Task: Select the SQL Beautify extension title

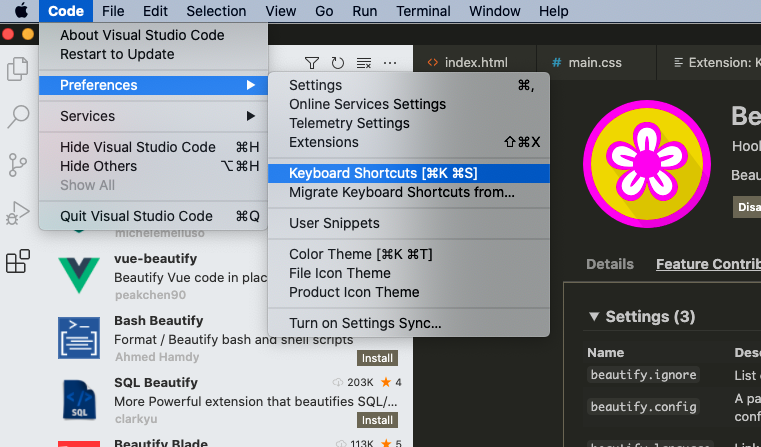Action: tap(156, 383)
